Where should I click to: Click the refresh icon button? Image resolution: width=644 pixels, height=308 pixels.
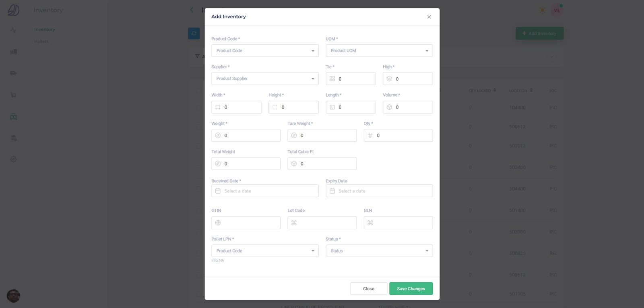point(194,33)
